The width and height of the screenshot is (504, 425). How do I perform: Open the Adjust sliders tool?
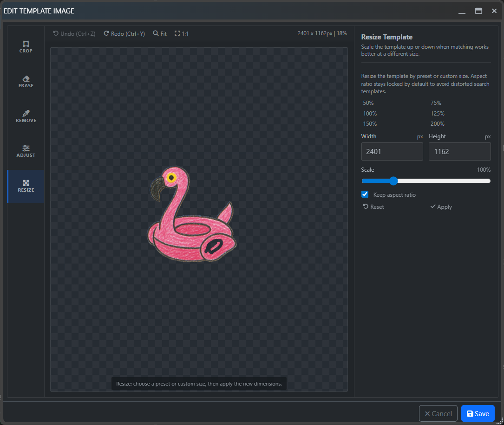point(26,151)
